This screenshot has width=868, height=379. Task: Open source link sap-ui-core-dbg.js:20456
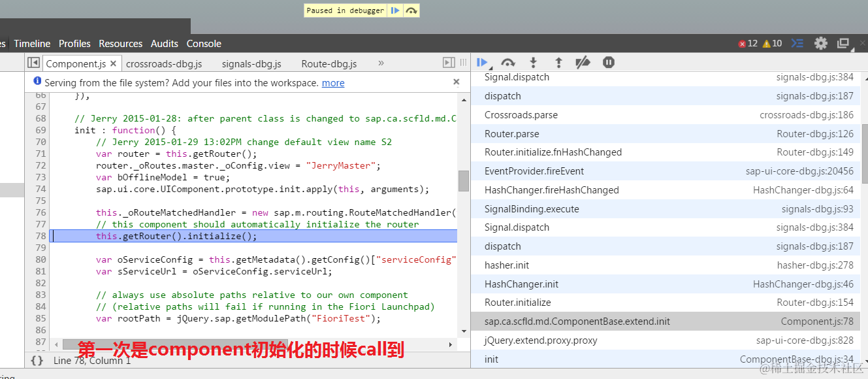[799, 171]
